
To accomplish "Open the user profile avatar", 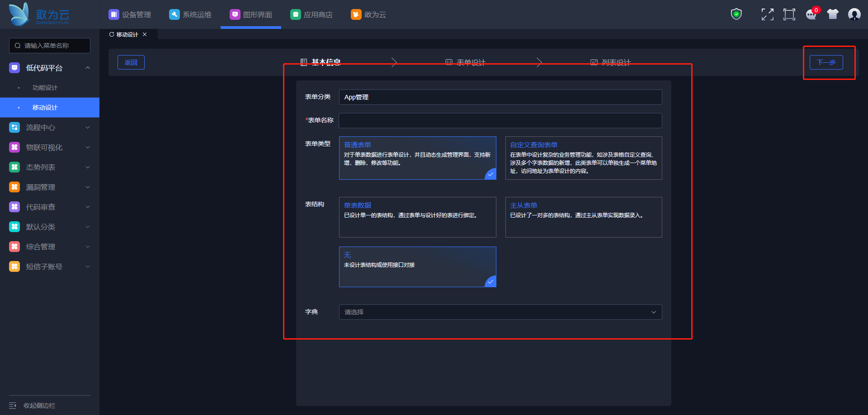I will point(854,14).
